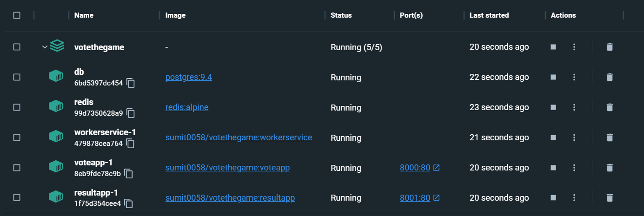Screen dimensions: 644x216
Task: Open sumit0058/votethegame:workerservice image link
Action: coord(239,137)
